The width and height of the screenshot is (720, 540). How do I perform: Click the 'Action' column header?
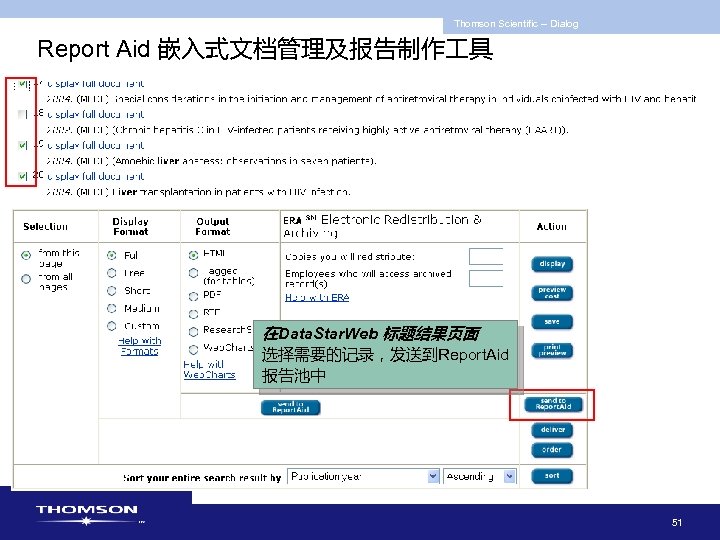(x=551, y=226)
